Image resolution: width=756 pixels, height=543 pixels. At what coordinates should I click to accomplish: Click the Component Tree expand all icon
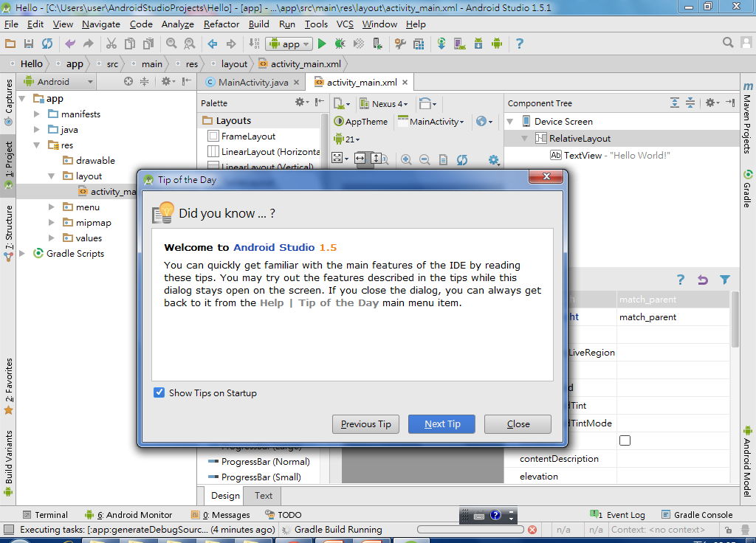pos(675,103)
